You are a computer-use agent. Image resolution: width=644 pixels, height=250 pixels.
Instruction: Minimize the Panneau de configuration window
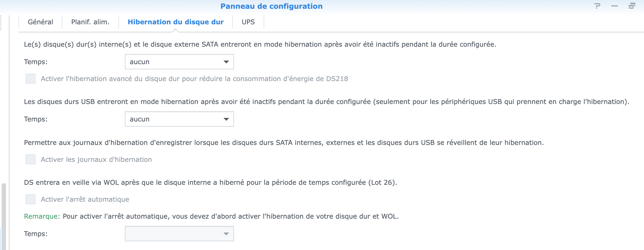tap(615, 6)
